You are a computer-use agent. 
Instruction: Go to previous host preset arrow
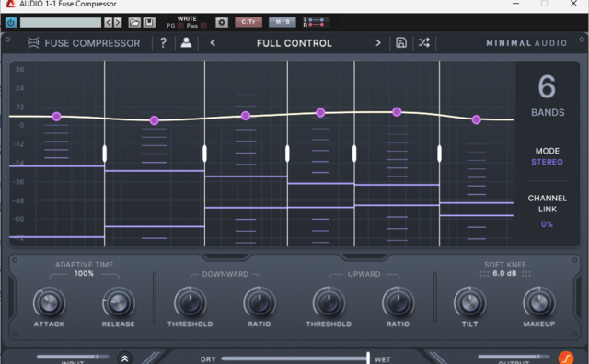pyautogui.click(x=108, y=22)
